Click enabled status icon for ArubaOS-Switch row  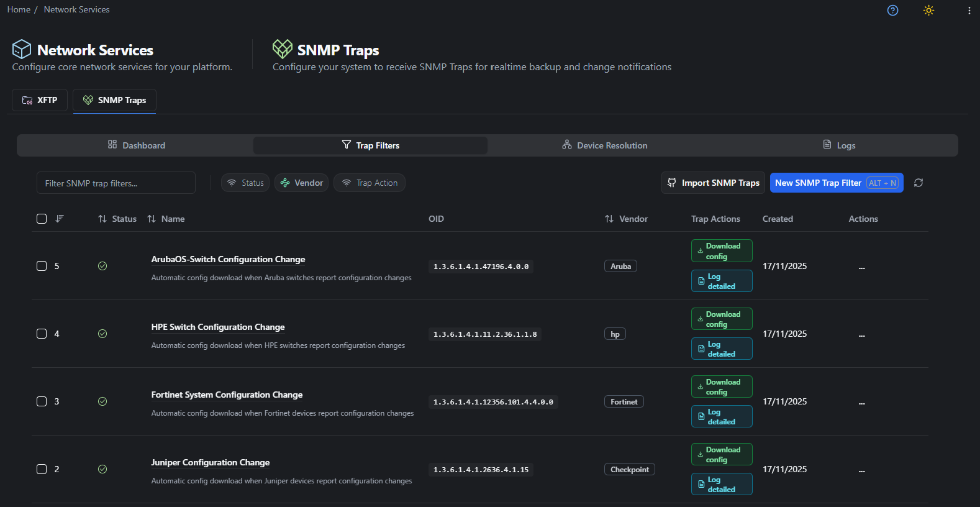102,266
